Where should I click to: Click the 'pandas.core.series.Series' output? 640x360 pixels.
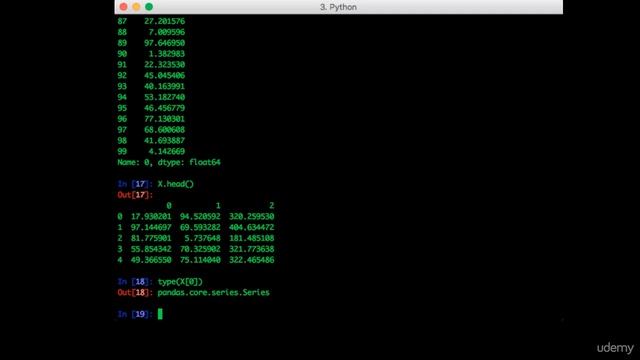(x=213, y=292)
